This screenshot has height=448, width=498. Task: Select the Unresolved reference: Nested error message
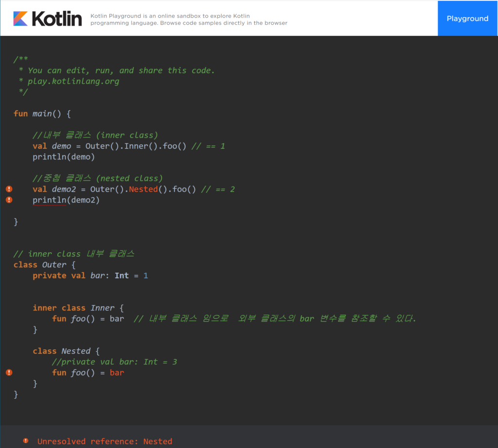pos(105,441)
